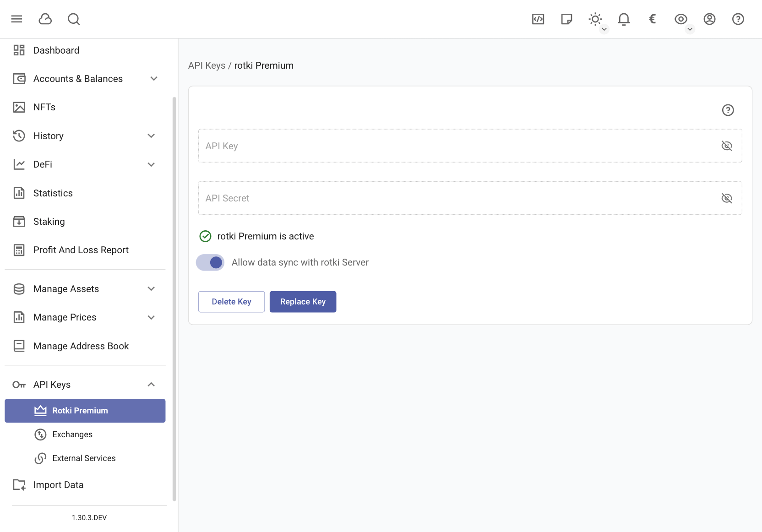Click the Delete Key button

(231, 302)
